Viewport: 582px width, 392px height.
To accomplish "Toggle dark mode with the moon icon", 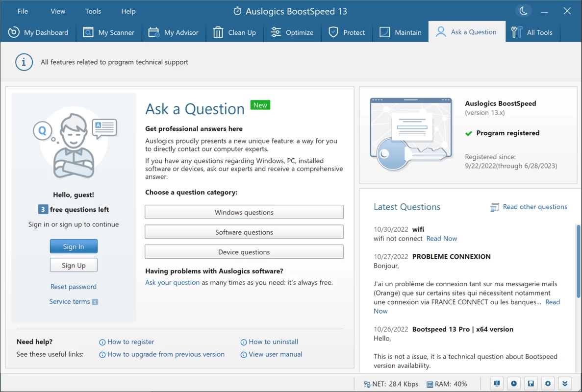I will coord(523,11).
